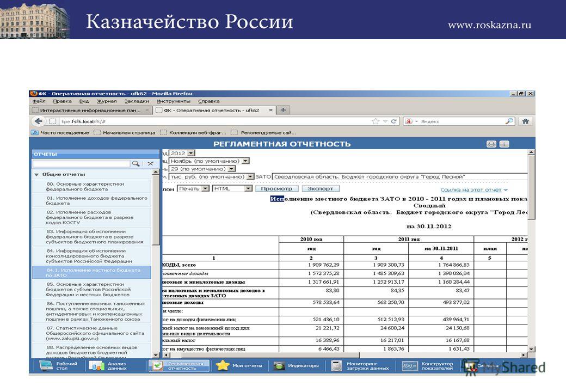Click the Ссылка на этот отчет link
This screenshot has width=566, height=392.
(471, 190)
